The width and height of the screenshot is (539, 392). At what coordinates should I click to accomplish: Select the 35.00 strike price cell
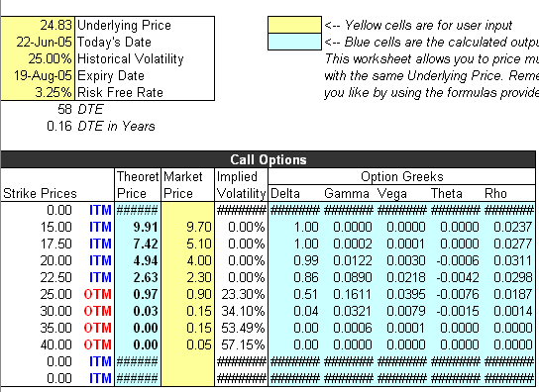point(55,328)
